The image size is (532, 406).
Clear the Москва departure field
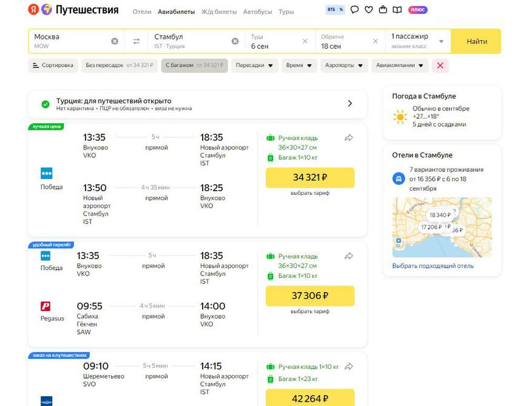115,41
